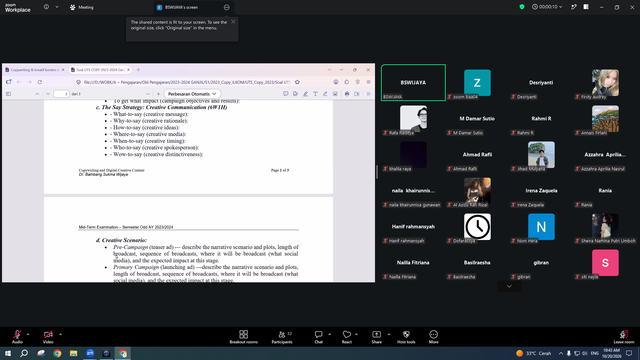Go to previous page in PDF viewer
The width and height of the screenshot is (640, 360).
(x=37, y=94)
